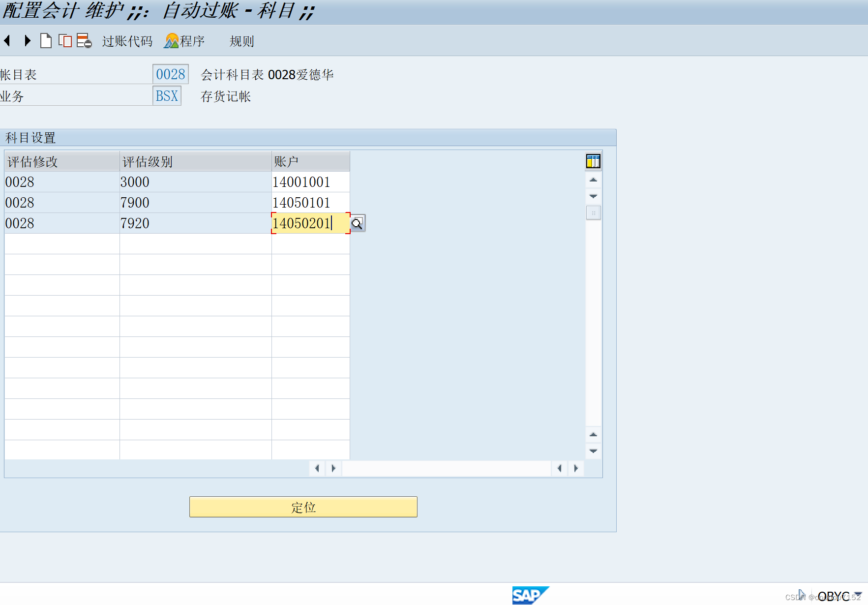The image size is (868, 605).
Task: Click the scroll-down arrow of the vertical scrollbar
Action: [594, 196]
